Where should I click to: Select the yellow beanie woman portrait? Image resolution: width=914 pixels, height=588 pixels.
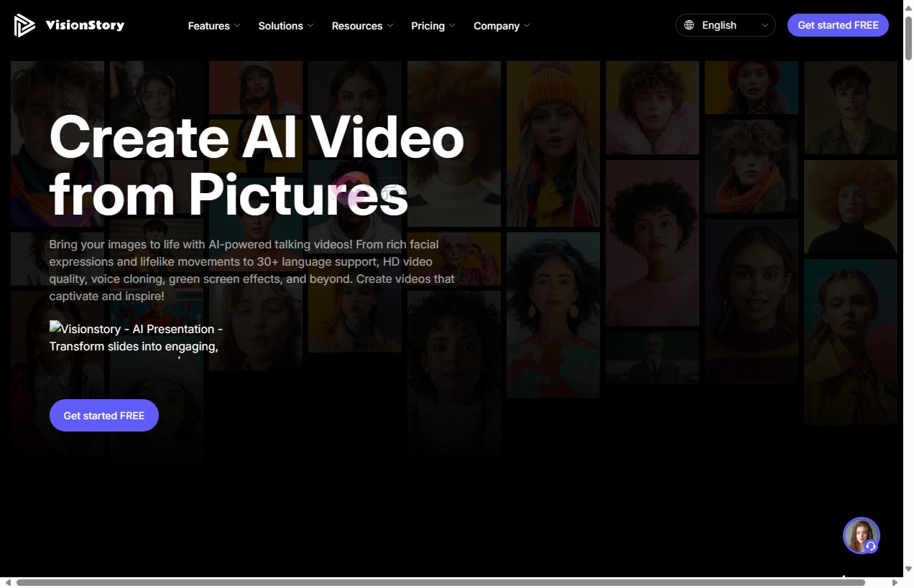553,144
